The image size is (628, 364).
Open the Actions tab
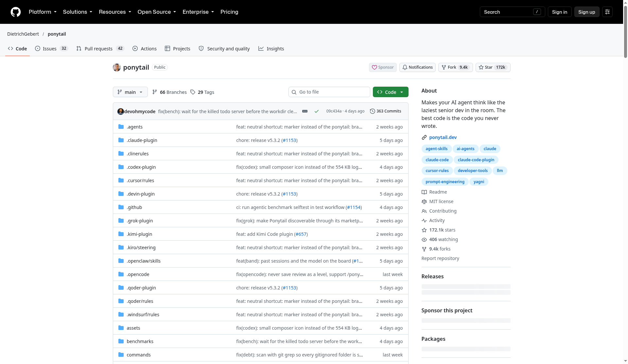tap(145, 48)
